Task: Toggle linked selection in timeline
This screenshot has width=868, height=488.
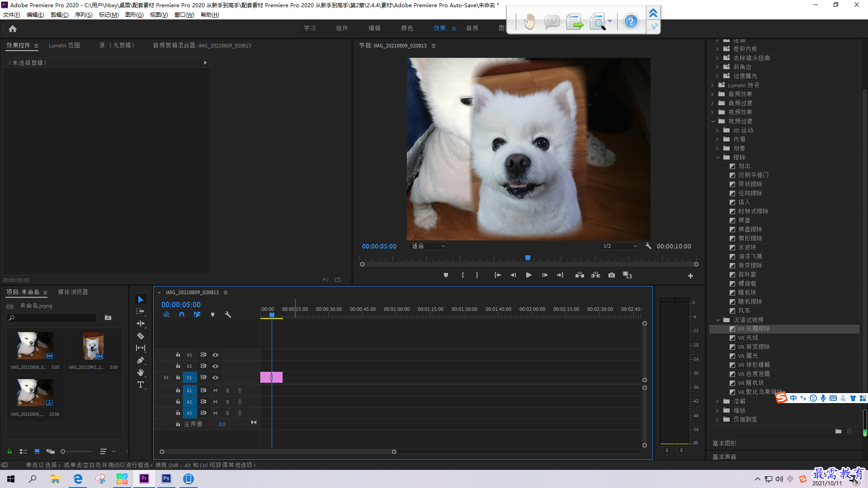Action: coord(197,314)
